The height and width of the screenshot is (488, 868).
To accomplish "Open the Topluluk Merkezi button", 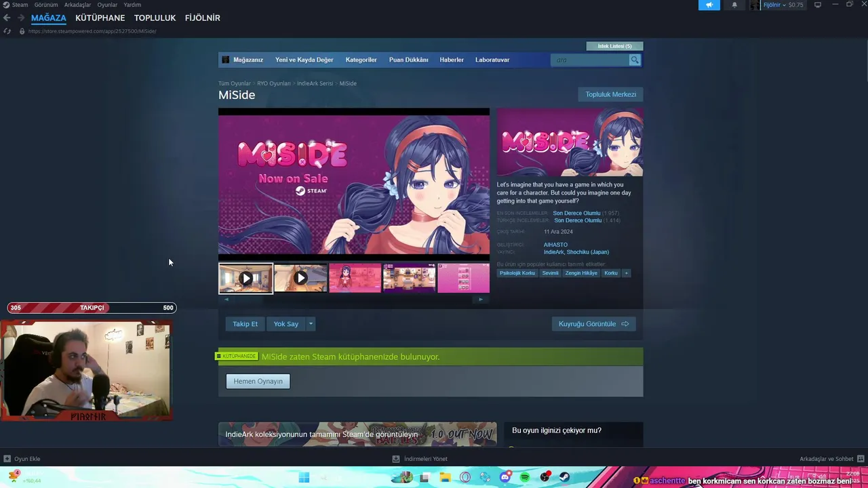I will (x=610, y=94).
